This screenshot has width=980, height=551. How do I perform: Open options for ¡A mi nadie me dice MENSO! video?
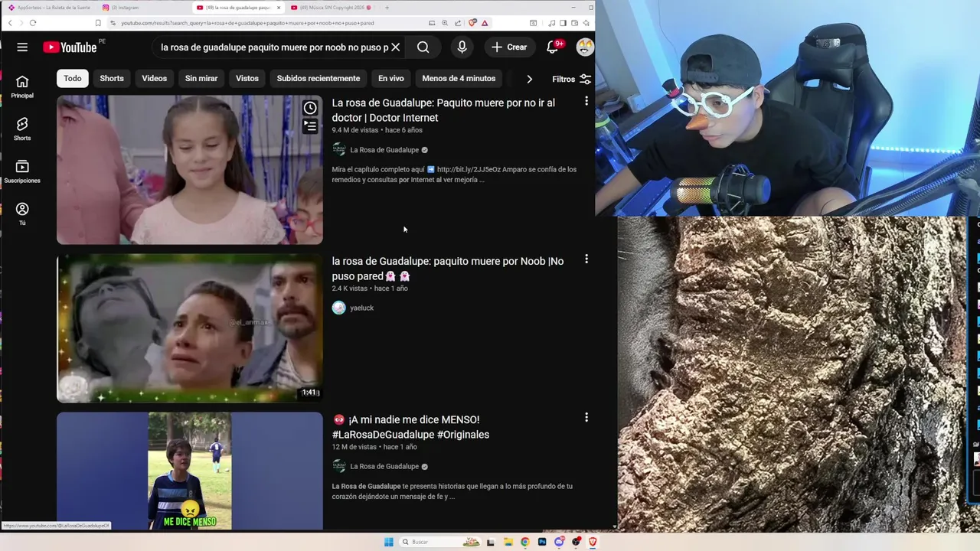tap(586, 418)
